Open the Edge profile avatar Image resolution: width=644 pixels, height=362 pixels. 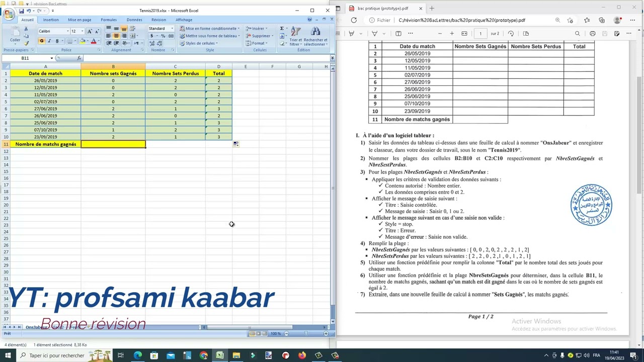pos(617,21)
